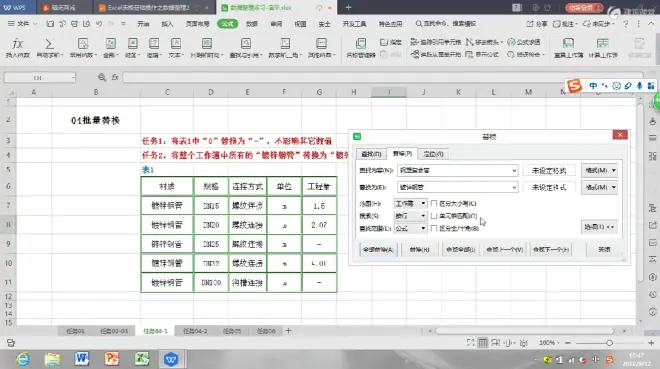Image resolution: width=660 pixels, height=369 pixels.
Task: Click Trace Dependents in ribbon
Action: pos(435,55)
